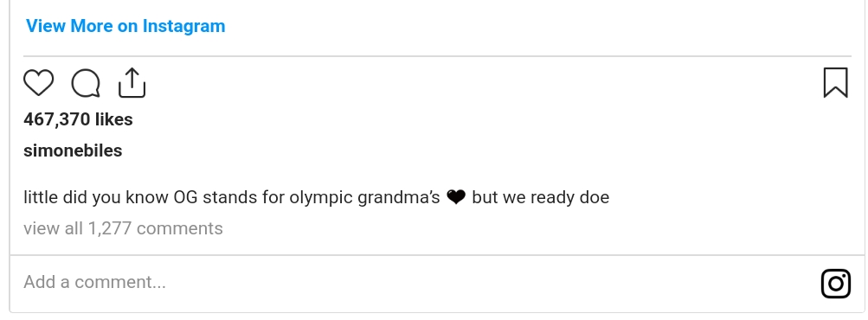The image size is (868, 320).
Task: Click the caption text about olympic grandma's
Action: (316, 198)
